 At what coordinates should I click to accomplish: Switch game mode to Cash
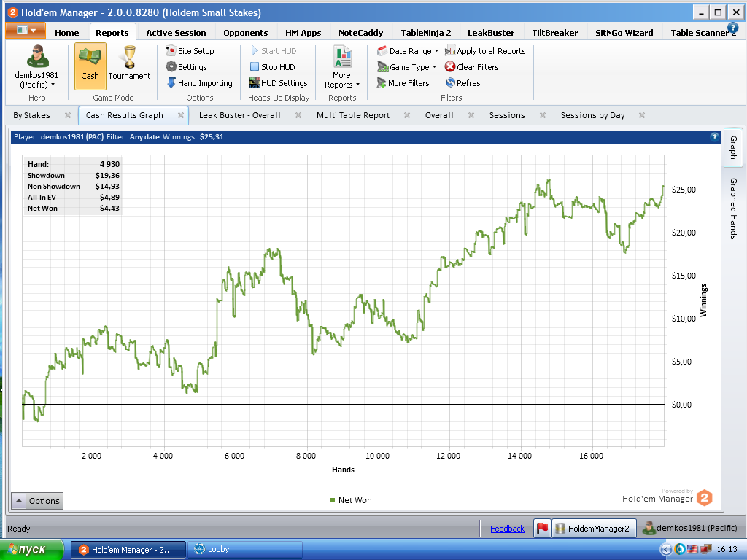(90, 66)
